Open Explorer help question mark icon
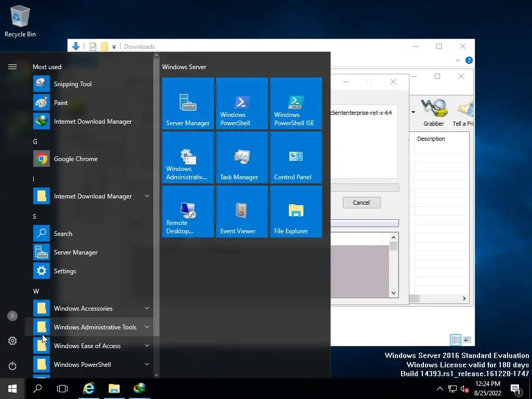This screenshot has height=399, width=532. tap(469, 60)
